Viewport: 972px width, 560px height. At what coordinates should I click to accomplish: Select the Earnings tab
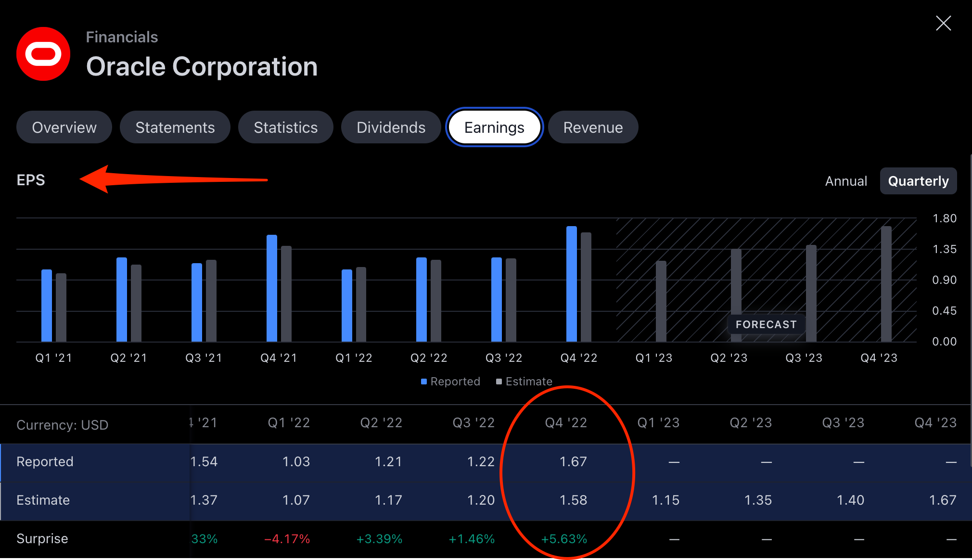pos(494,127)
